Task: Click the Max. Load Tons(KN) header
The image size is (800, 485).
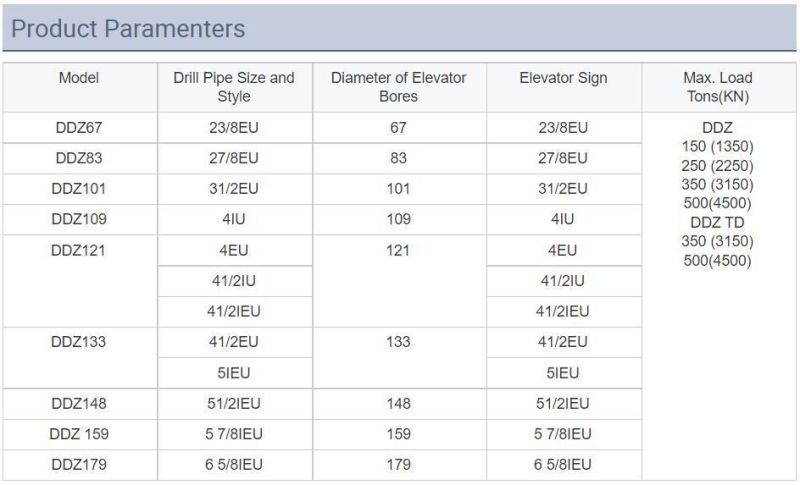Action: (x=718, y=87)
